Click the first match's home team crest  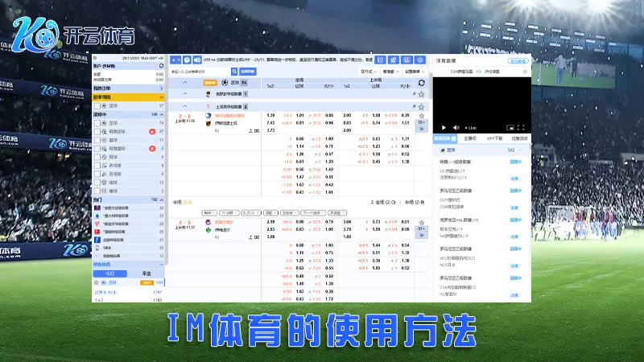(x=208, y=116)
